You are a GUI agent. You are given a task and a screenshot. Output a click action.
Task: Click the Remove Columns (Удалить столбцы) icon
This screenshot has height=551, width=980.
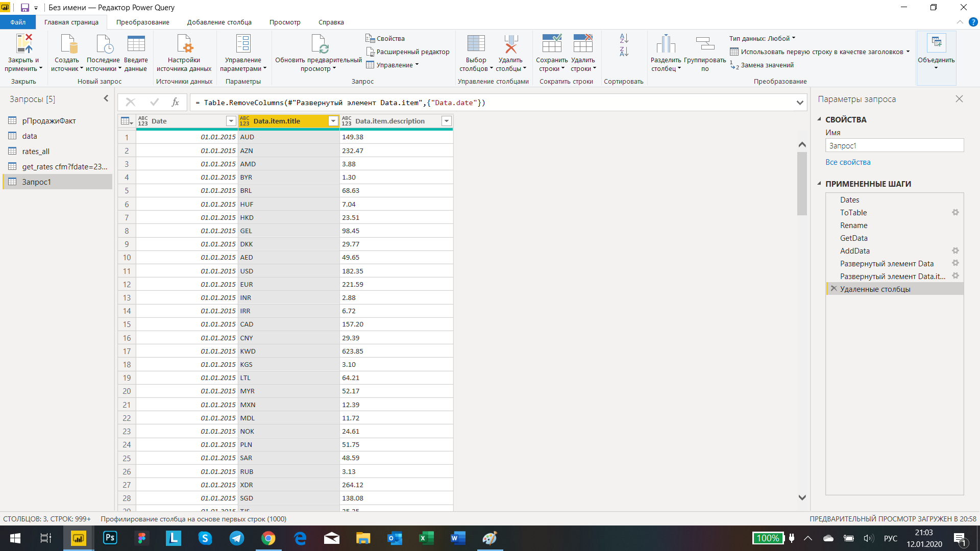(x=510, y=44)
